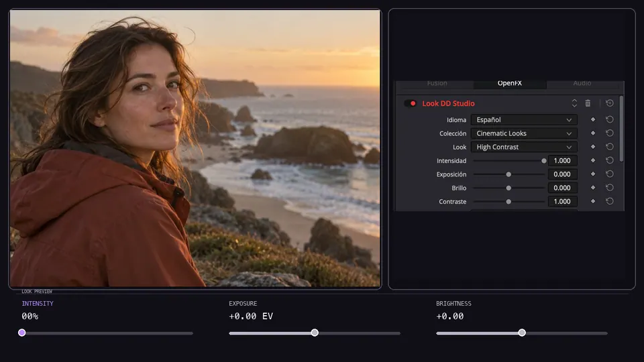Add a keyframe for Colección
The height and width of the screenshot is (362, 644).
coord(592,133)
